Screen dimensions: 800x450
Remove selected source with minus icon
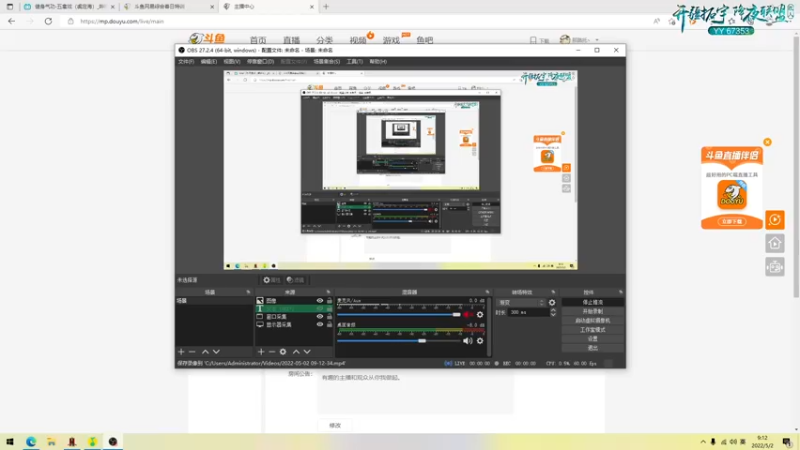272,352
